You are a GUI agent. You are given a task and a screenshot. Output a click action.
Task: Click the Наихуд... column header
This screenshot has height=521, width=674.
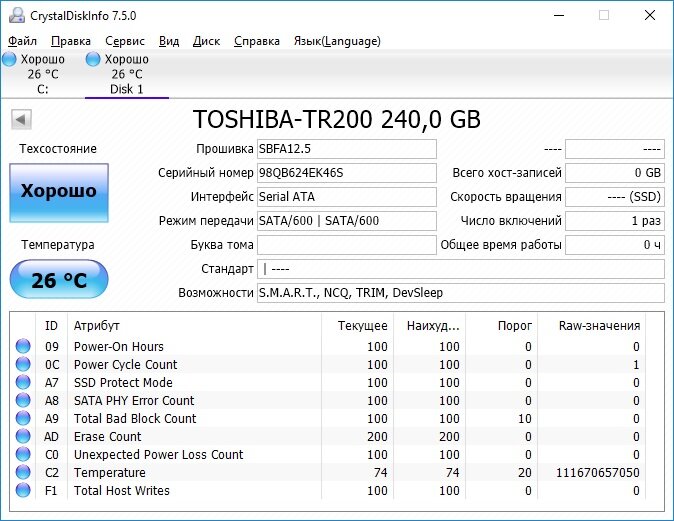[x=429, y=326]
